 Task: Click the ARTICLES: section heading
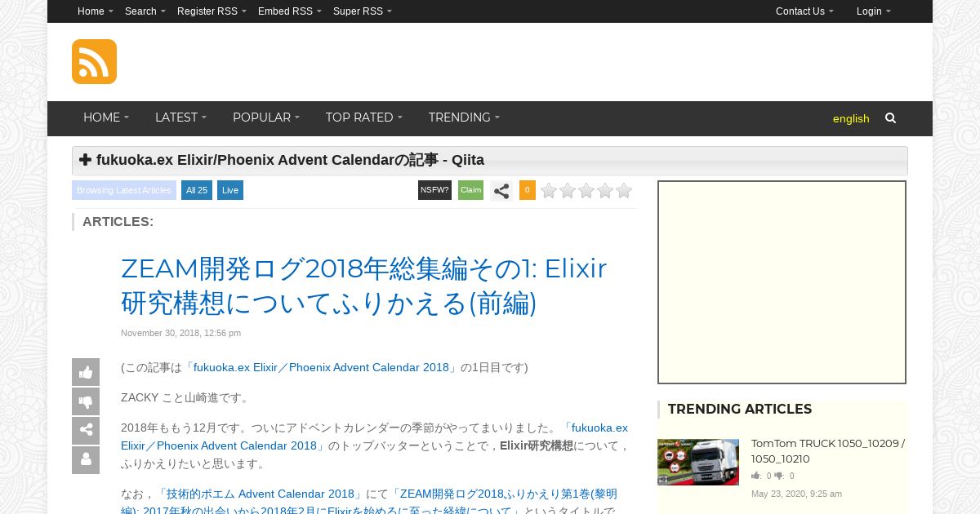click(x=118, y=221)
